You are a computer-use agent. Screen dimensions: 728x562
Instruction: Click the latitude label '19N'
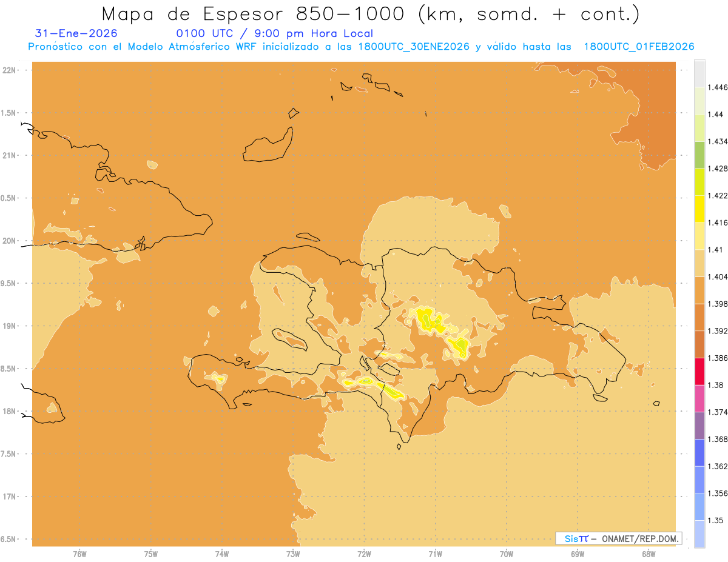pos(9,326)
